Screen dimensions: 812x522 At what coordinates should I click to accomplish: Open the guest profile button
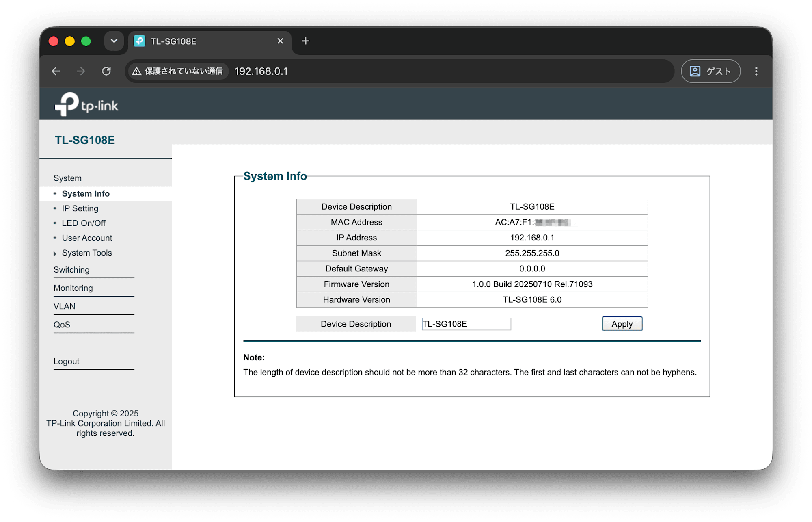710,71
